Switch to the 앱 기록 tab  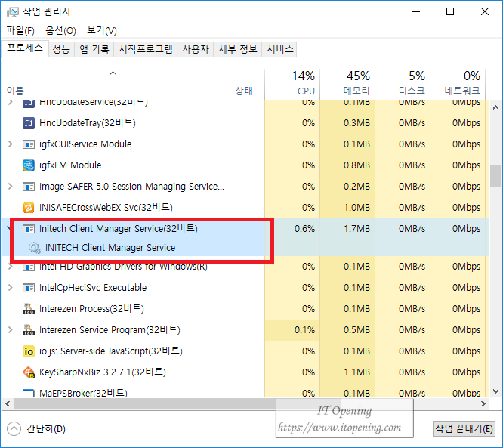[94, 49]
